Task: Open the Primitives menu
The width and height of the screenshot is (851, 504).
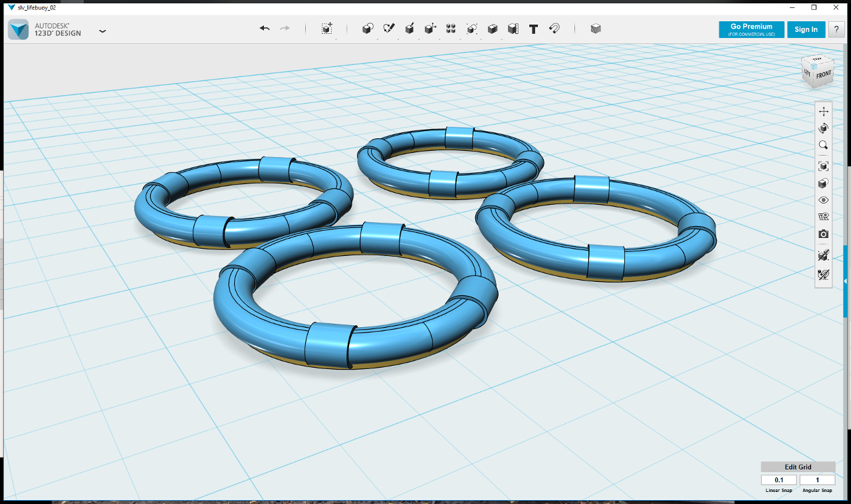Action: coord(368,29)
